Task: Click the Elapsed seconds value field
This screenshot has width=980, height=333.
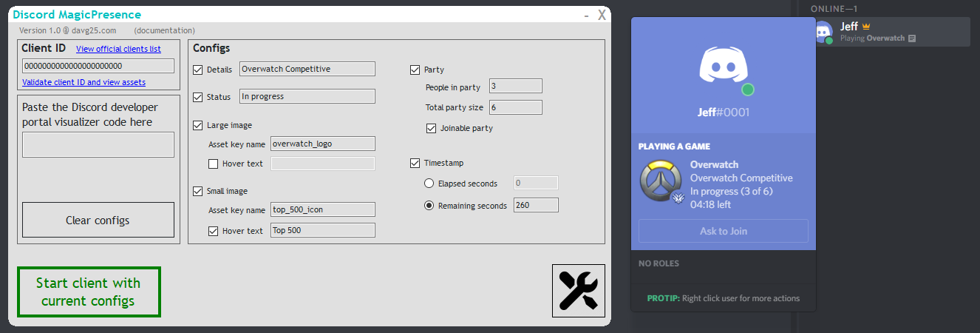Action: tap(536, 183)
